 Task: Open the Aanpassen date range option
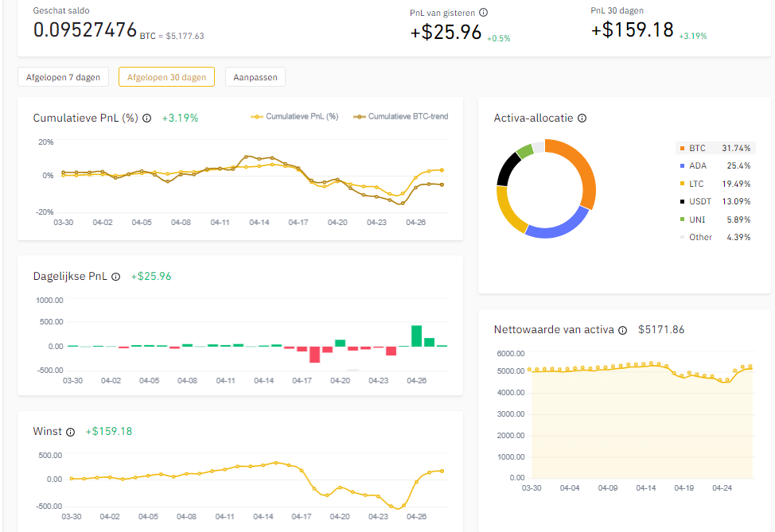pos(255,77)
